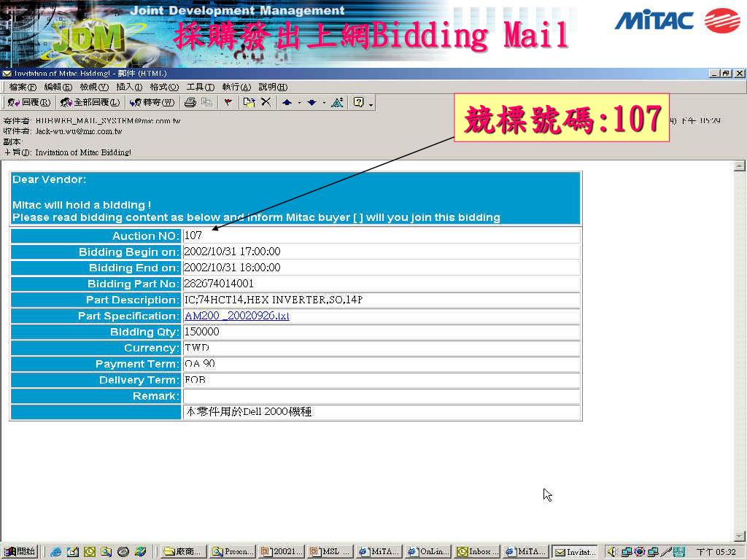Image resolution: width=747 pixels, height=560 pixels.
Task: Open the 插入(I) menu
Action: pos(129,87)
